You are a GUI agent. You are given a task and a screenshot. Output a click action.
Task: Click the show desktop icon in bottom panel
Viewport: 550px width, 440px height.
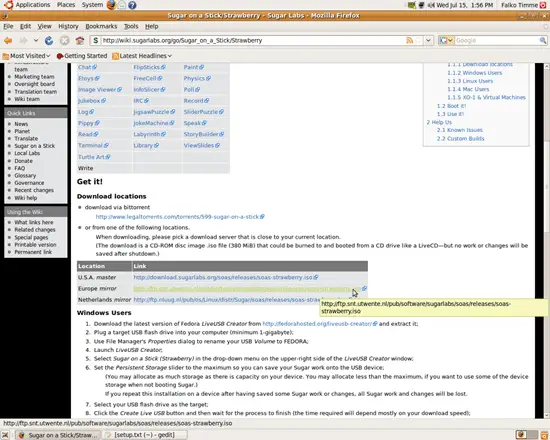coord(5,435)
